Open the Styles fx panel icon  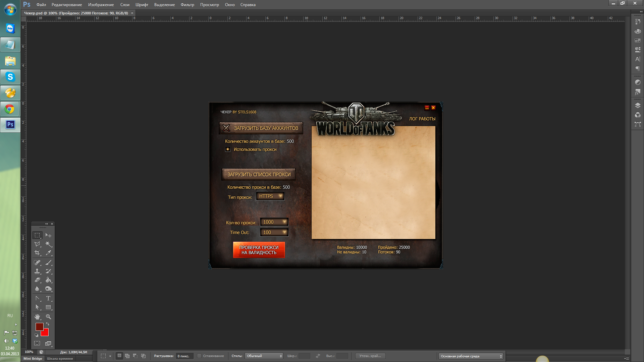pyautogui.click(x=638, y=92)
